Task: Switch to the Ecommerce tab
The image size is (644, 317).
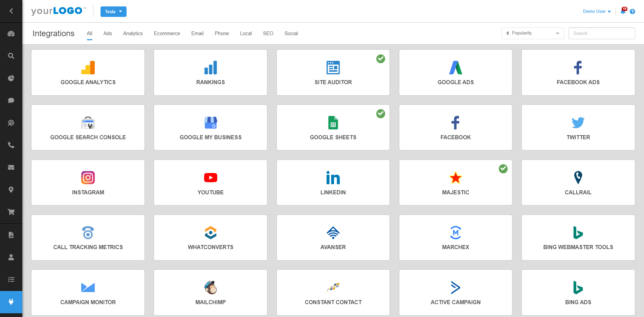Action: [x=167, y=33]
